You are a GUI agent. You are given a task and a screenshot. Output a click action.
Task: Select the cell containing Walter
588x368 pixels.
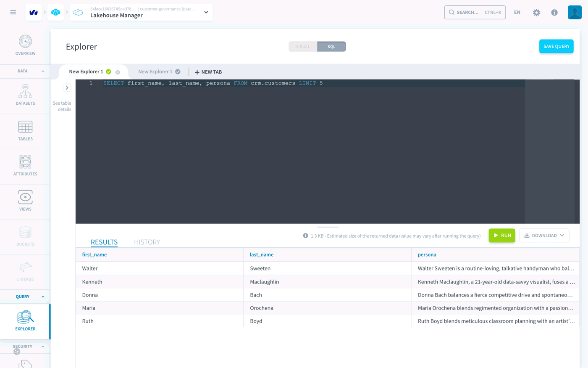(160, 268)
